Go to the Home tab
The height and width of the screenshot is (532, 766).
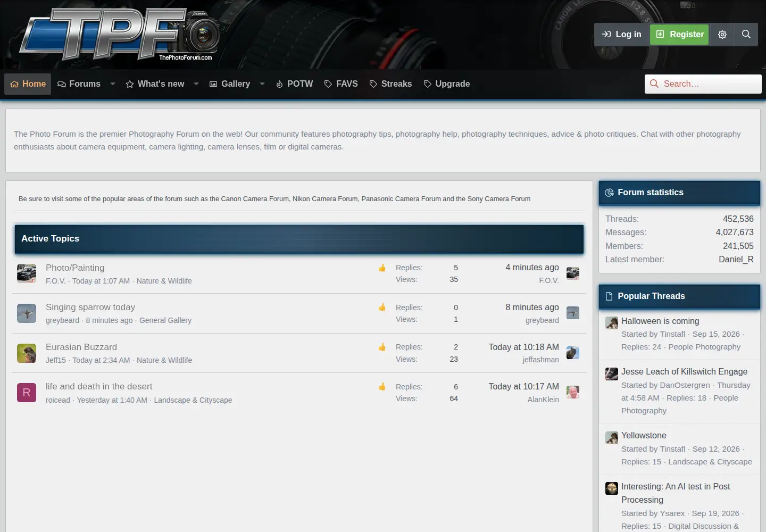coord(28,84)
